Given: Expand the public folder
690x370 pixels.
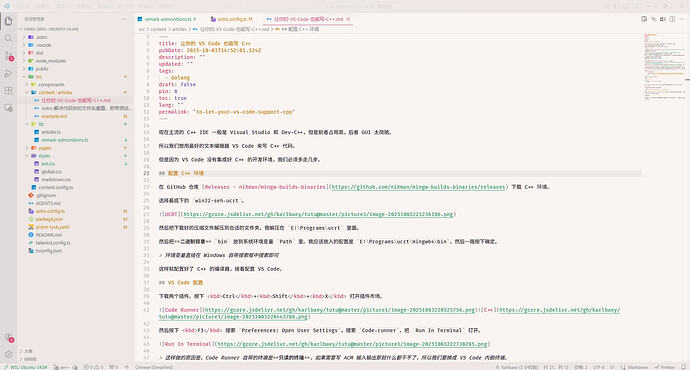Looking at the screenshot, I should [x=42, y=69].
